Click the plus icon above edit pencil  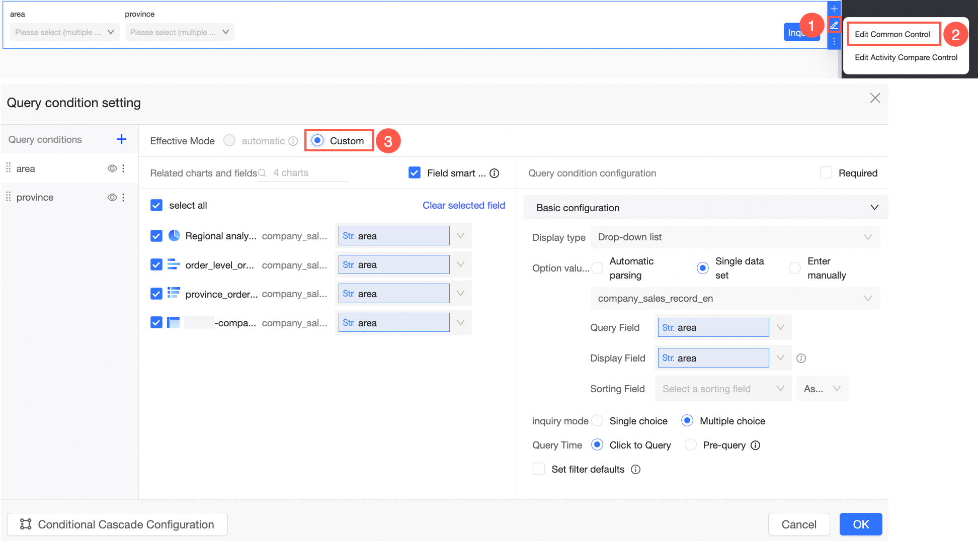[x=834, y=9]
